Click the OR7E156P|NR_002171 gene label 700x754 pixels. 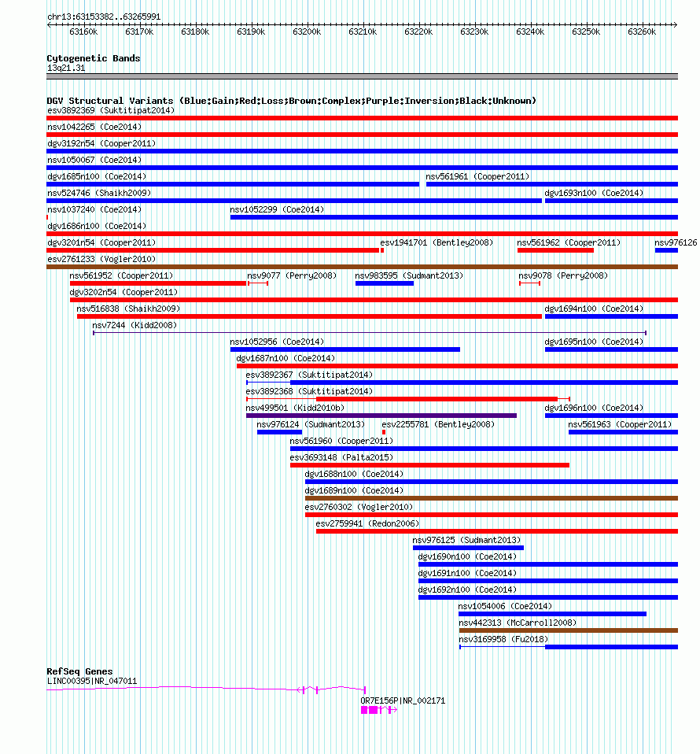[403, 700]
